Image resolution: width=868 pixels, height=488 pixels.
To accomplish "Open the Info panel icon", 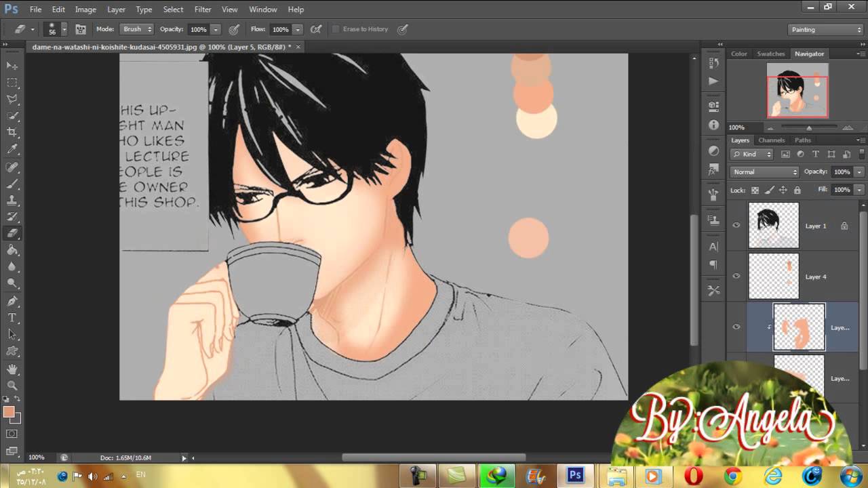I will click(x=713, y=125).
